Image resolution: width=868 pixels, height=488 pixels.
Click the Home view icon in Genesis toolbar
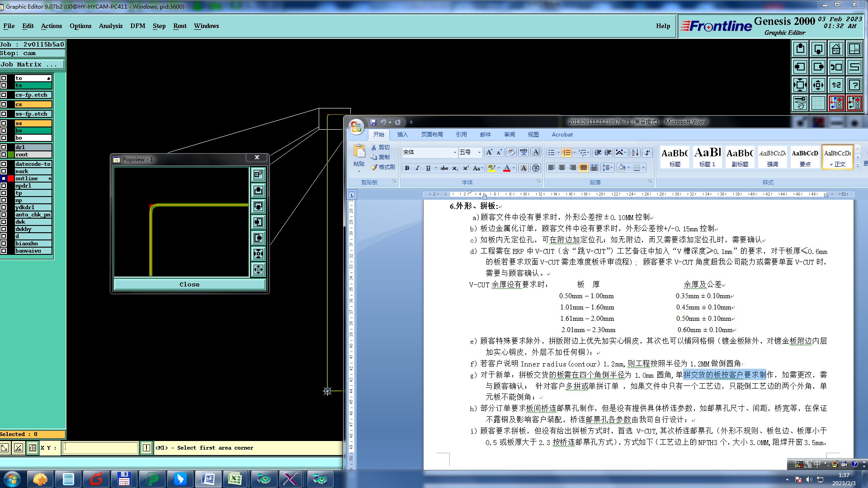836,49
